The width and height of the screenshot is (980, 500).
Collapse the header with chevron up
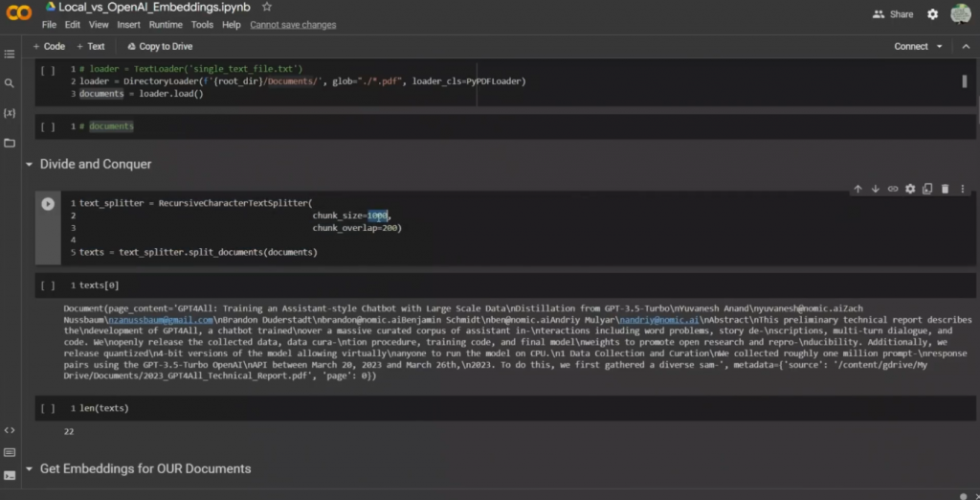965,46
